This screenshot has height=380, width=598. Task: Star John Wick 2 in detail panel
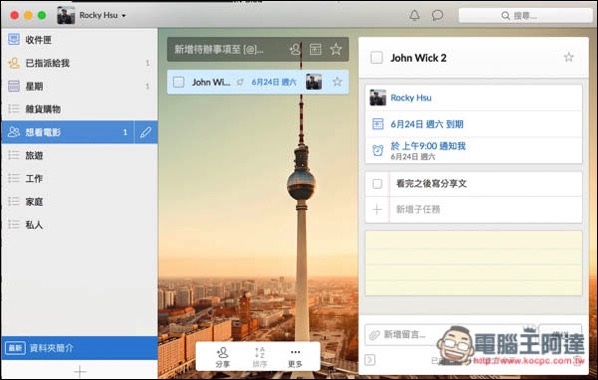(569, 57)
